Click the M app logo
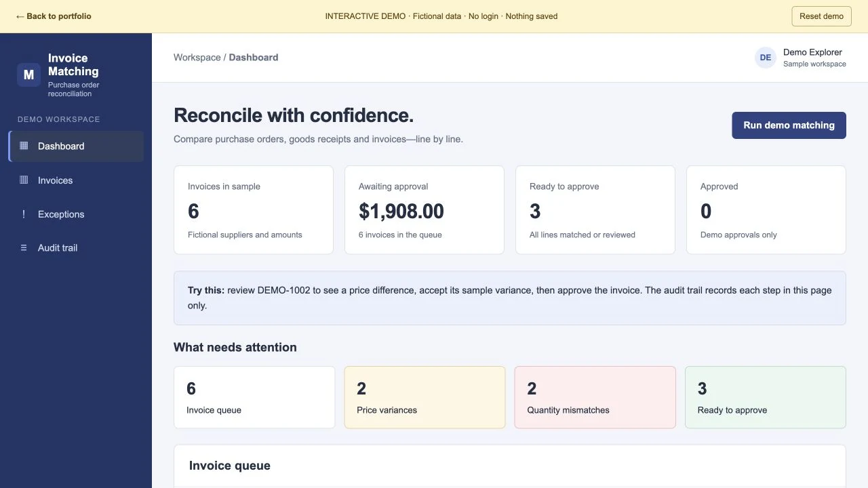The width and height of the screenshot is (868, 488). pyautogui.click(x=28, y=75)
